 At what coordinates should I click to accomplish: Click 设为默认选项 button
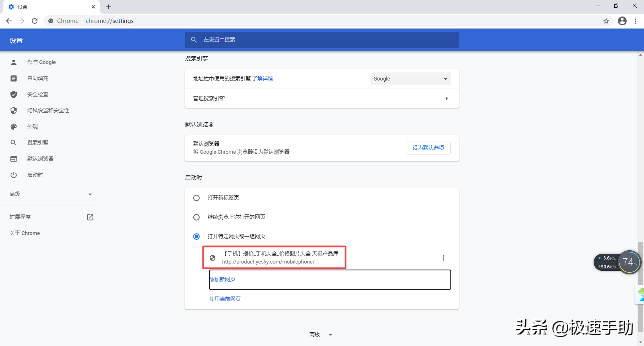pos(428,148)
